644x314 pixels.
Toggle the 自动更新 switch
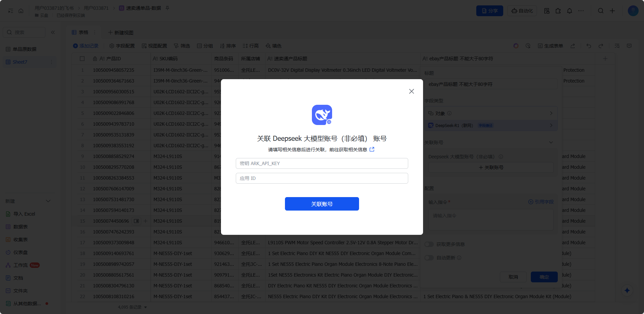pos(429,258)
